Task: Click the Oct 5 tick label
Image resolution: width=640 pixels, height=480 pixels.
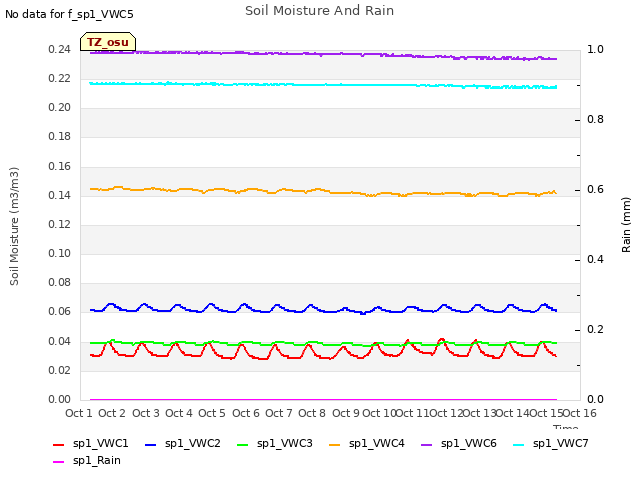Action: [x=212, y=413]
